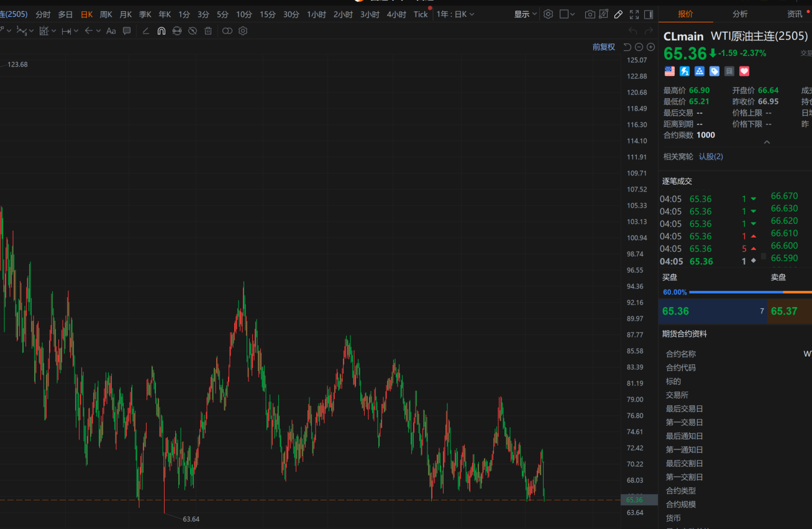Select the 周K timeframe tab
Screen dimensions: 812x529
(106, 14)
